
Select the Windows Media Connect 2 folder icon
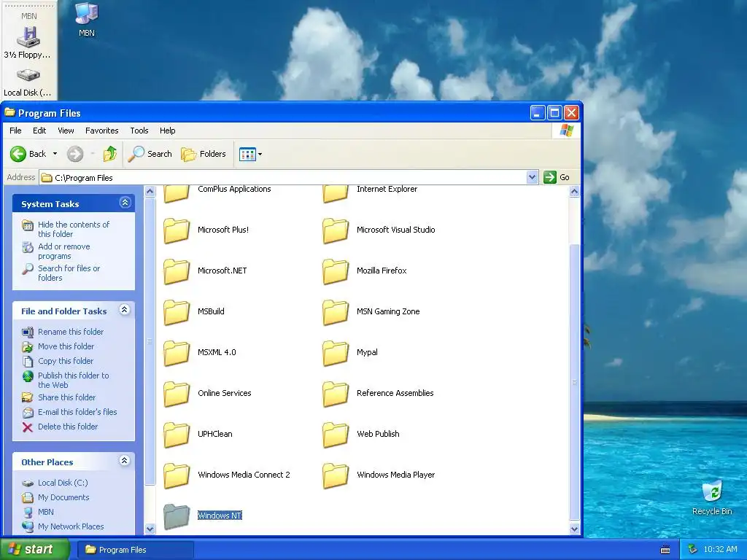177,476
